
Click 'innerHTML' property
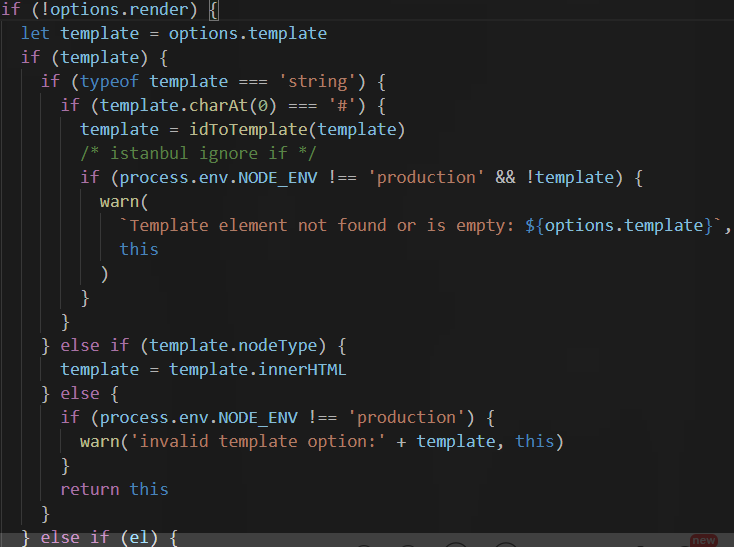click(x=302, y=370)
